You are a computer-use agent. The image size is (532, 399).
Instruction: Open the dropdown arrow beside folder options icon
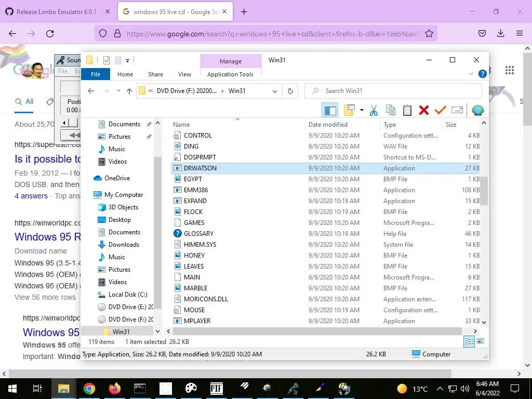362,110
